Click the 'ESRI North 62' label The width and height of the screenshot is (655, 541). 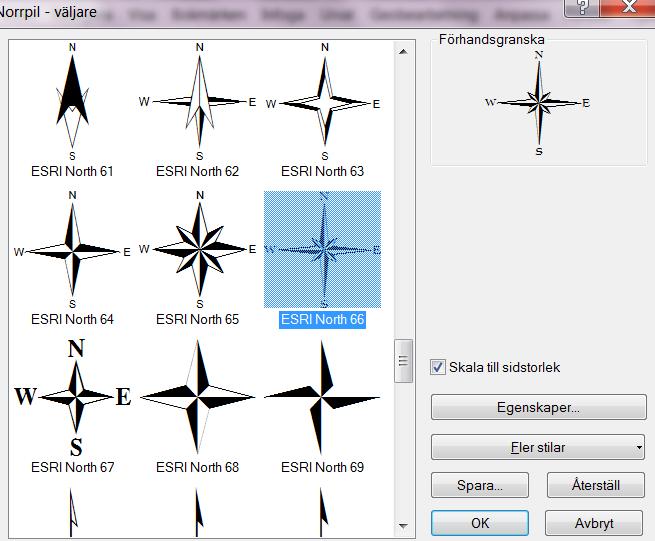[197, 171]
